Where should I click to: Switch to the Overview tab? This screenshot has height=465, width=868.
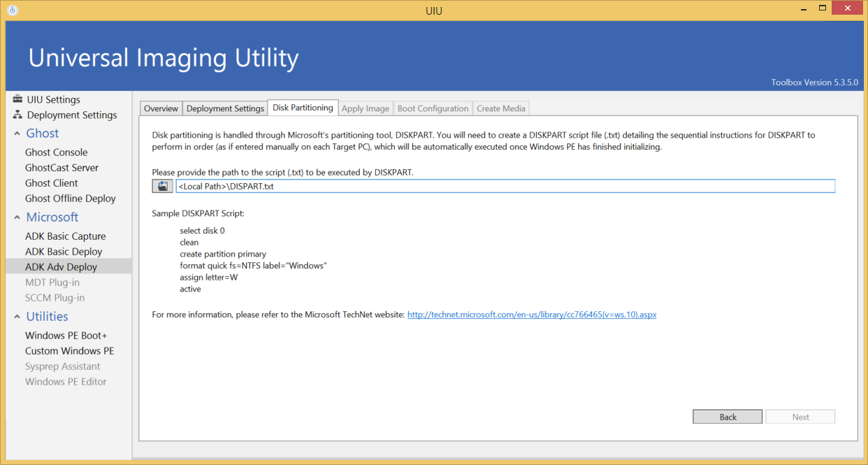point(161,108)
